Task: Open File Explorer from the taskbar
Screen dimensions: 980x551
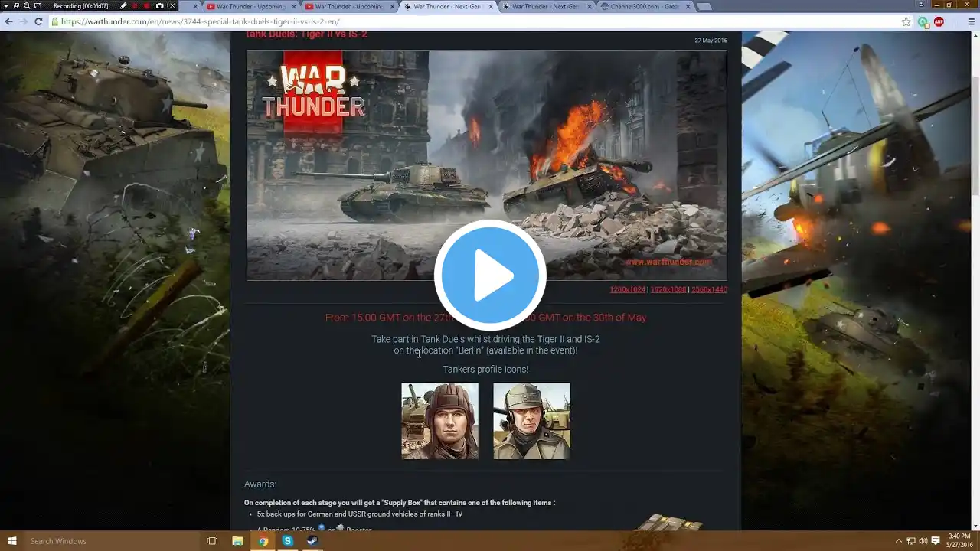Action: point(237,541)
